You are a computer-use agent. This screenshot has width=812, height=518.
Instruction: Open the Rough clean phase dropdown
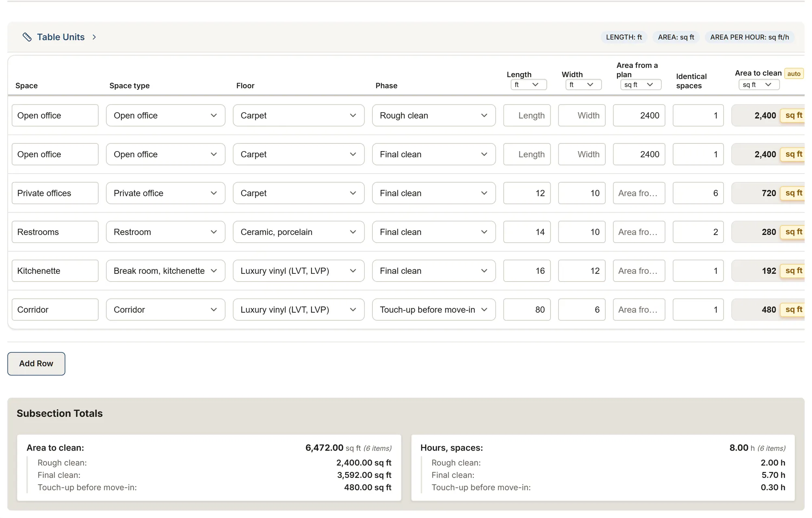pyautogui.click(x=434, y=115)
